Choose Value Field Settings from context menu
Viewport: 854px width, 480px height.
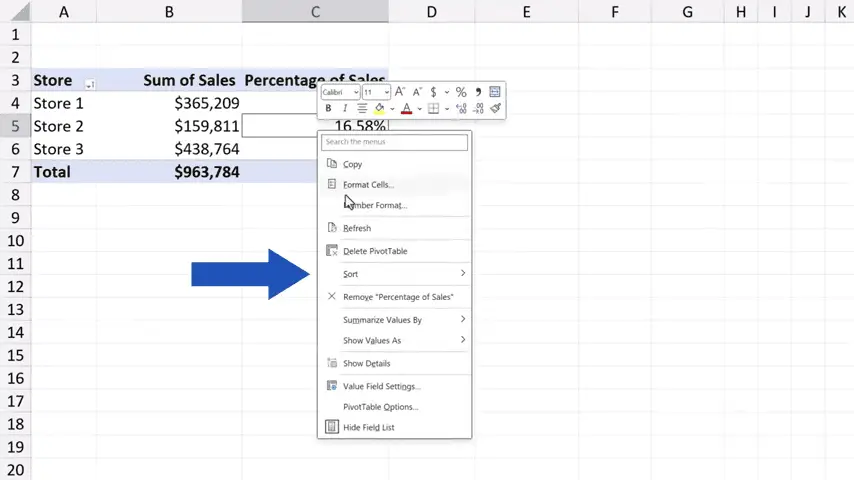tap(381, 386)
